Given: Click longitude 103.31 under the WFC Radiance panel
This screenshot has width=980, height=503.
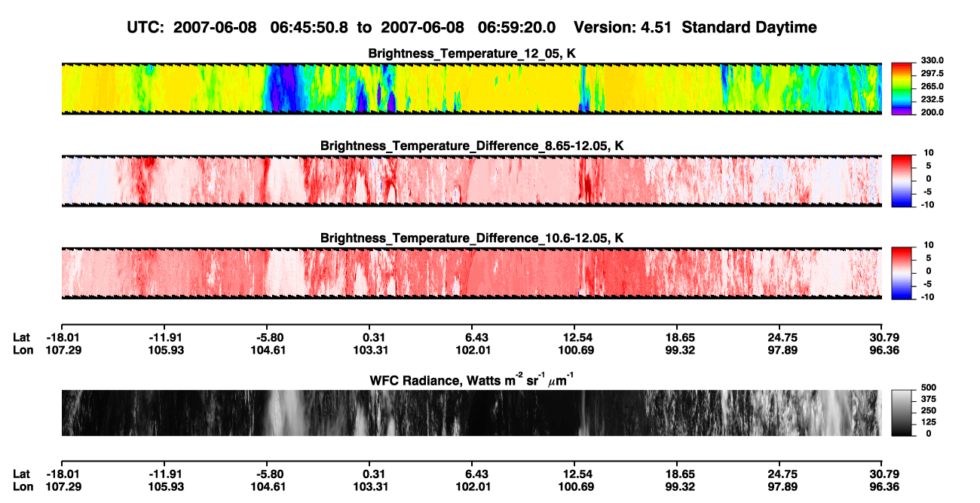Looking at the screenshot, I should click(369, 487).
